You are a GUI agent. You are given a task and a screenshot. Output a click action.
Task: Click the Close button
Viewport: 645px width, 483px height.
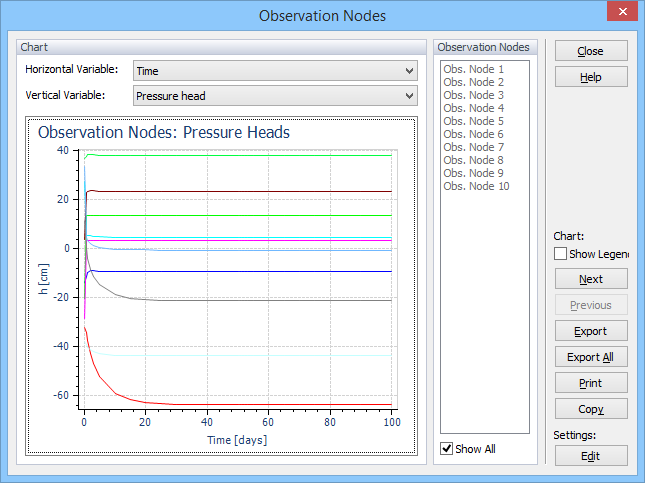click(x=591, y=51)
